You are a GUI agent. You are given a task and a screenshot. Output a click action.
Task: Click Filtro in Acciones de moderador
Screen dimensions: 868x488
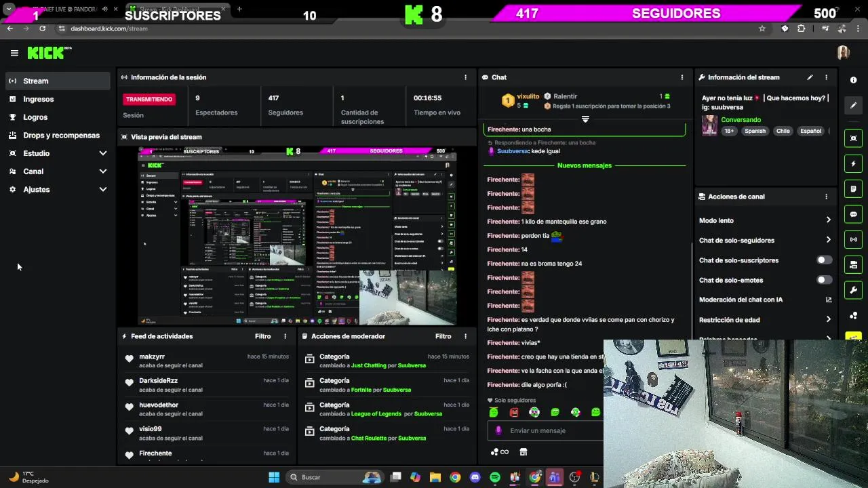click(443, 336)
